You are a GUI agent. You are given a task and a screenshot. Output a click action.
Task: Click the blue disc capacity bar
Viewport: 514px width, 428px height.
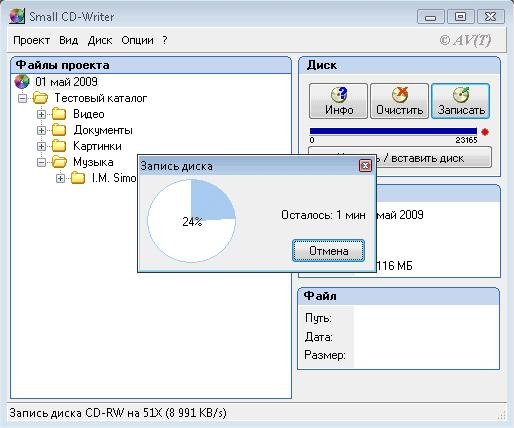click(393, 131)
